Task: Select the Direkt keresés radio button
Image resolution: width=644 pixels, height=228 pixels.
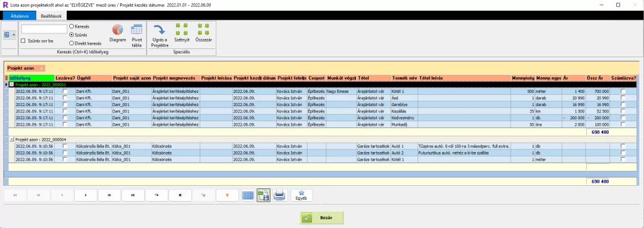Action: click(72, 43)
